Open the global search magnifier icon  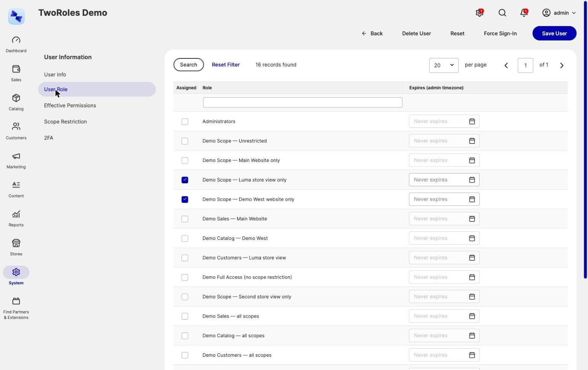(x=502, y=13)
